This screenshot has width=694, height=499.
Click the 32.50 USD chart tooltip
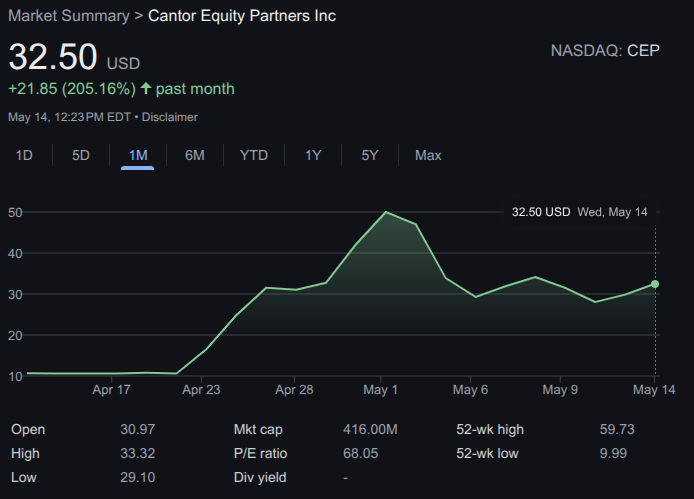click(x=580, y=212)
